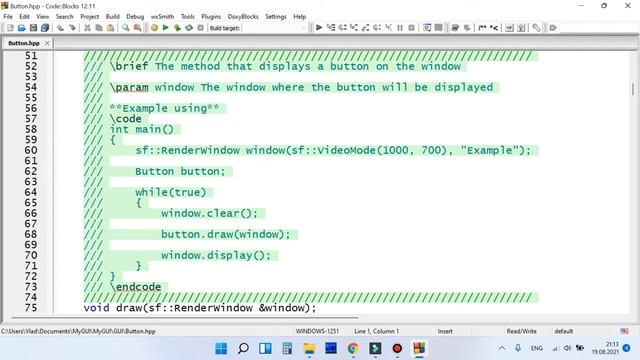The width and height of the screenshot is (640, 360).
Task: Click the Build and run icon
Action: pyautogui.click(x=177, y=28)
